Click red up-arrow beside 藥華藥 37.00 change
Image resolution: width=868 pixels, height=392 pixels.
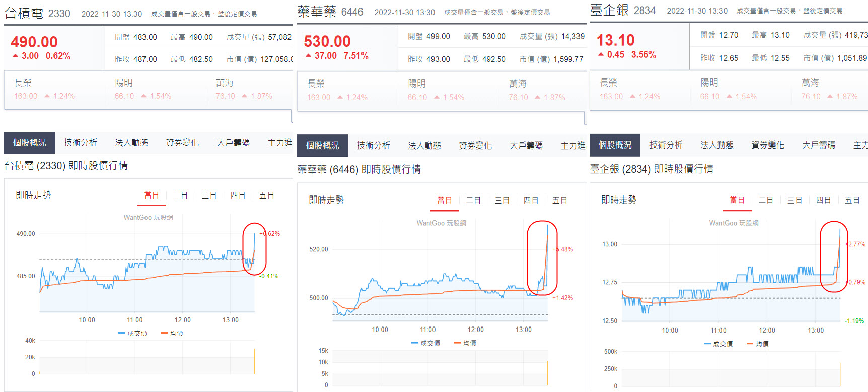[308, 56]
